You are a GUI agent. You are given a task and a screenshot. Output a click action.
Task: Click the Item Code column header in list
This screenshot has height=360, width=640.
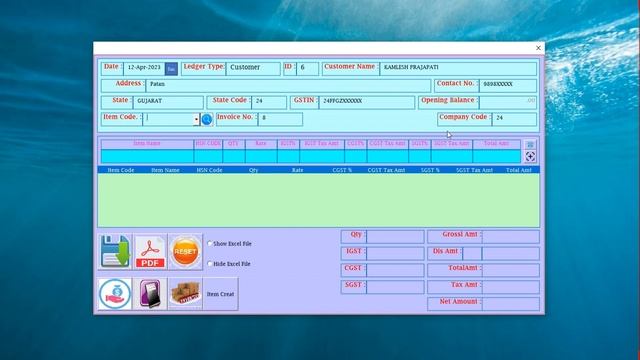(121, 170)
